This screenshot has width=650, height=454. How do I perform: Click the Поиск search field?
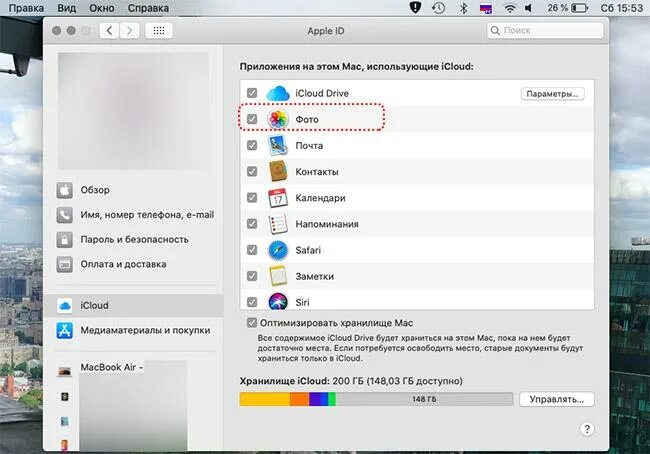[x=545, y=31]
